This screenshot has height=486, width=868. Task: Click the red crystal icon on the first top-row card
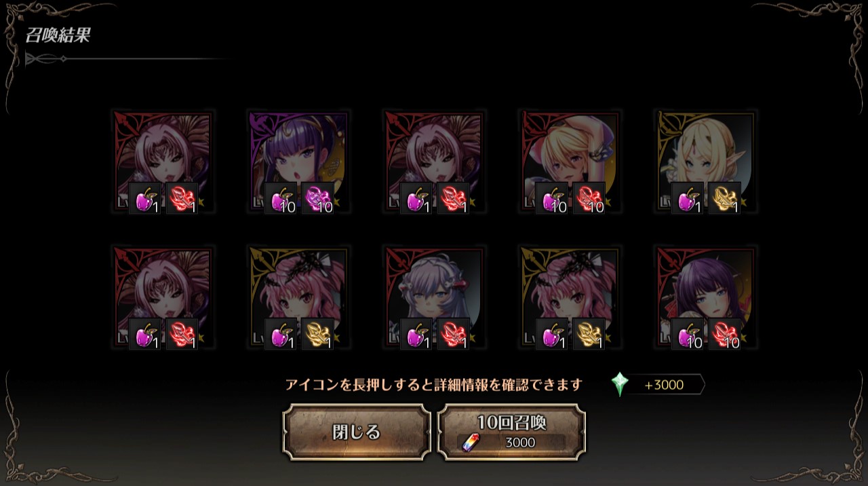pos(182,198)
